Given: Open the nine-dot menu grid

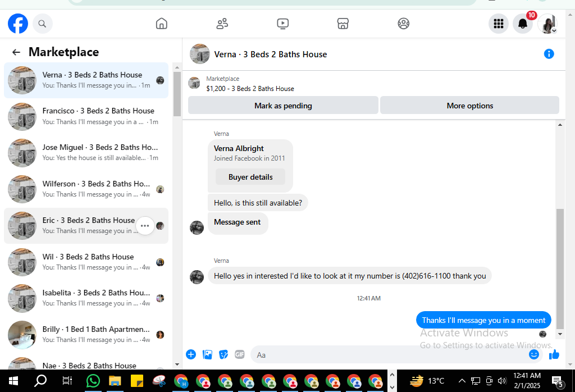Looking at the screenshot, I should [x=499, y=24].
